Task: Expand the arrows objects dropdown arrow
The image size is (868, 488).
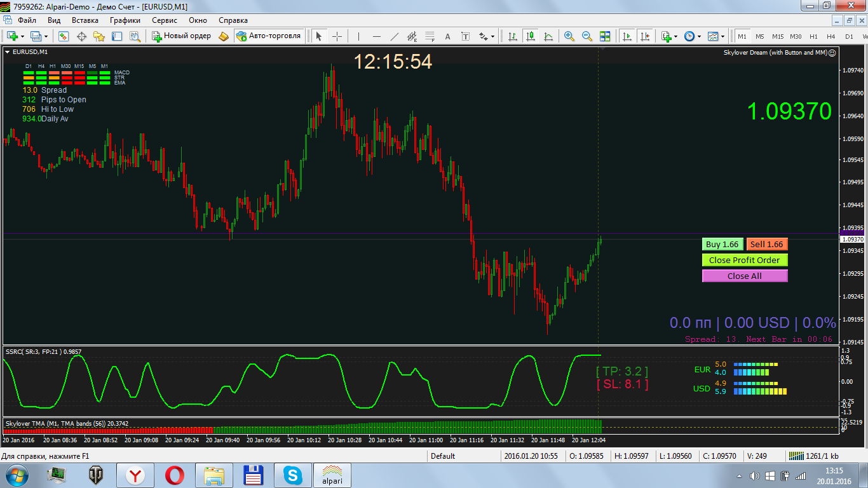Action: [x=492, y=36]
